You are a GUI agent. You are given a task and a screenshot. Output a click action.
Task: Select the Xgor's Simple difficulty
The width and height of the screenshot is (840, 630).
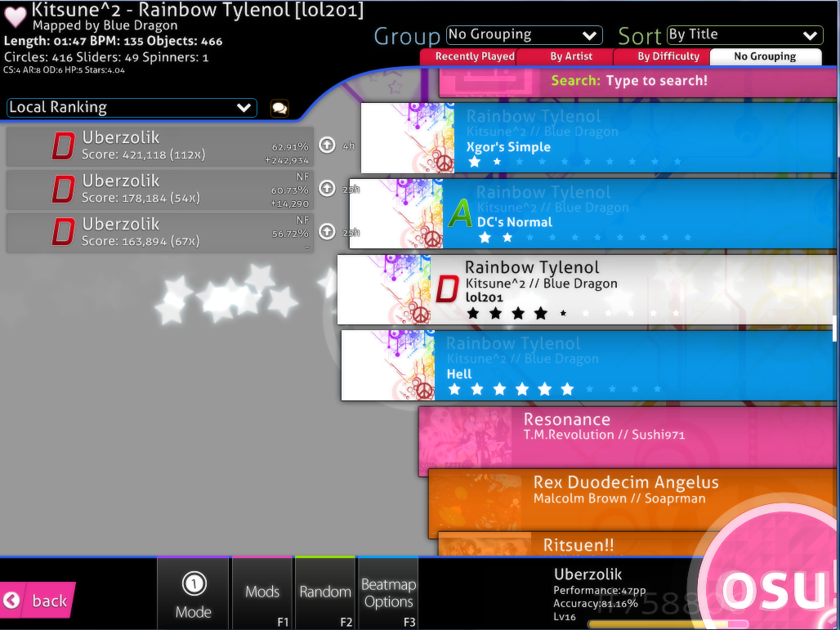coord(598,138)
